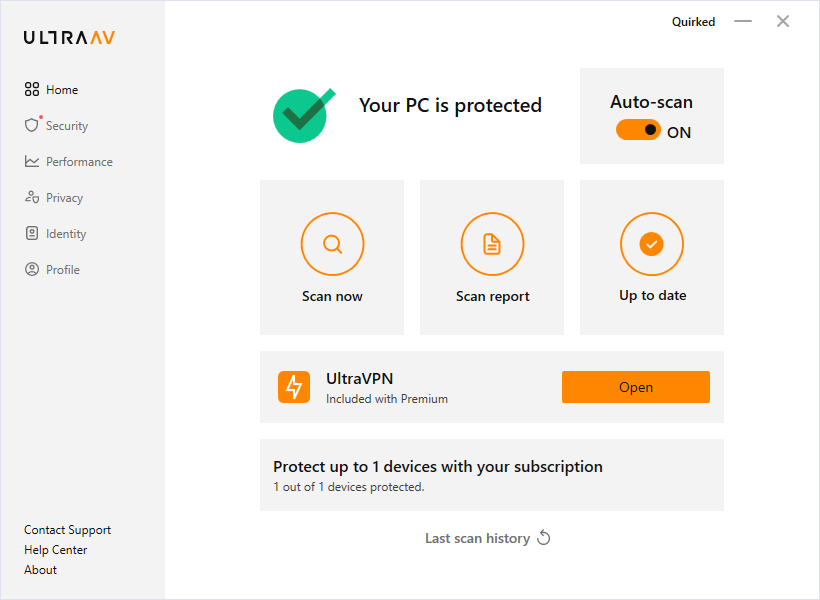
Task: Open the Profile section in the sidebar
Action: [62, 270]
